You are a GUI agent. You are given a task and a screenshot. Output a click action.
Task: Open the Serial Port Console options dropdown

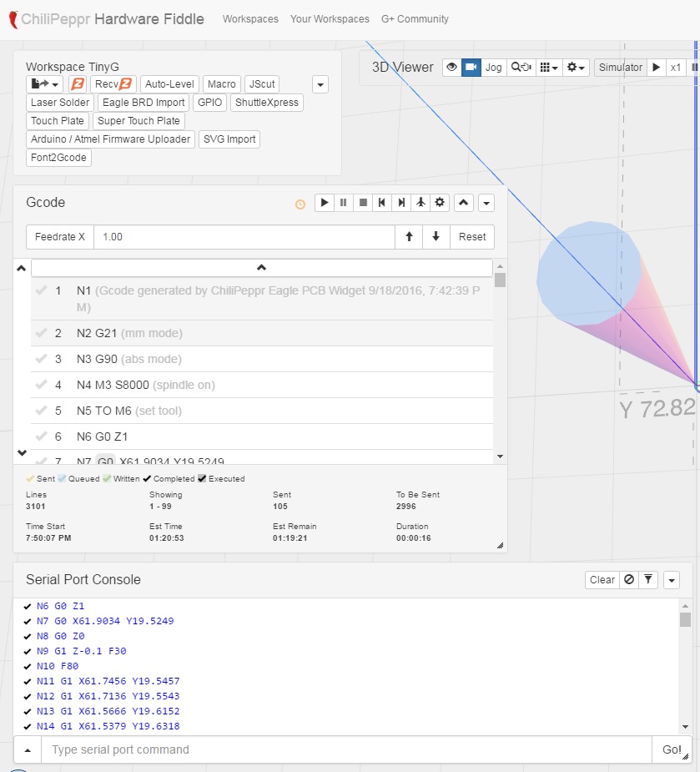coord(672,580)
